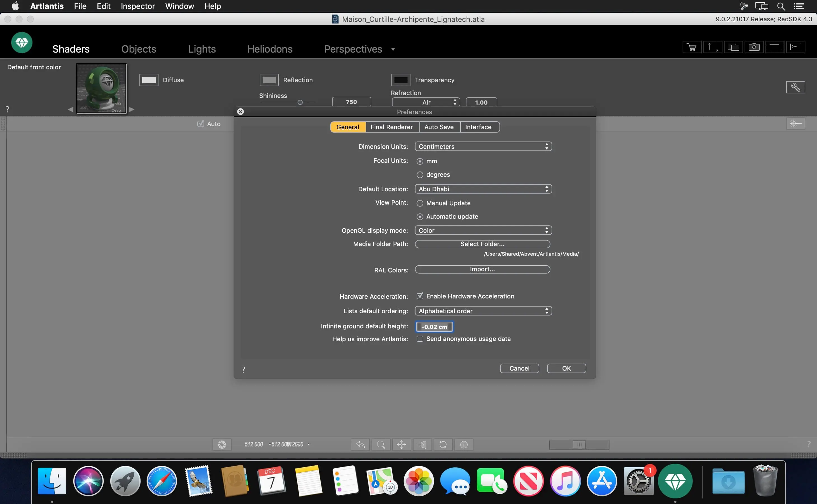This screenshot has width=817, height=504.
Task: Click the undo arrow in the bottom toolbar
Action: [x=360, y=444]
